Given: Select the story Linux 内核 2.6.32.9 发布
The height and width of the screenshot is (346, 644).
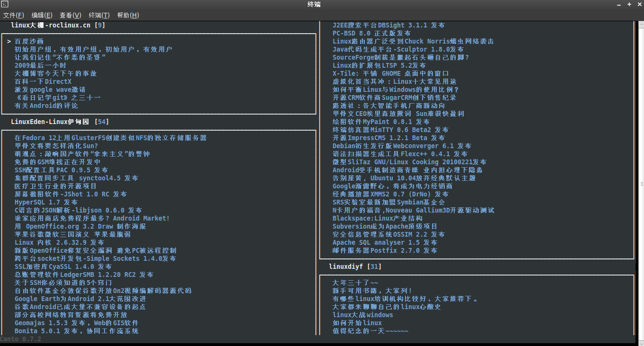Looking at the screenshot, I should point(59,243).
